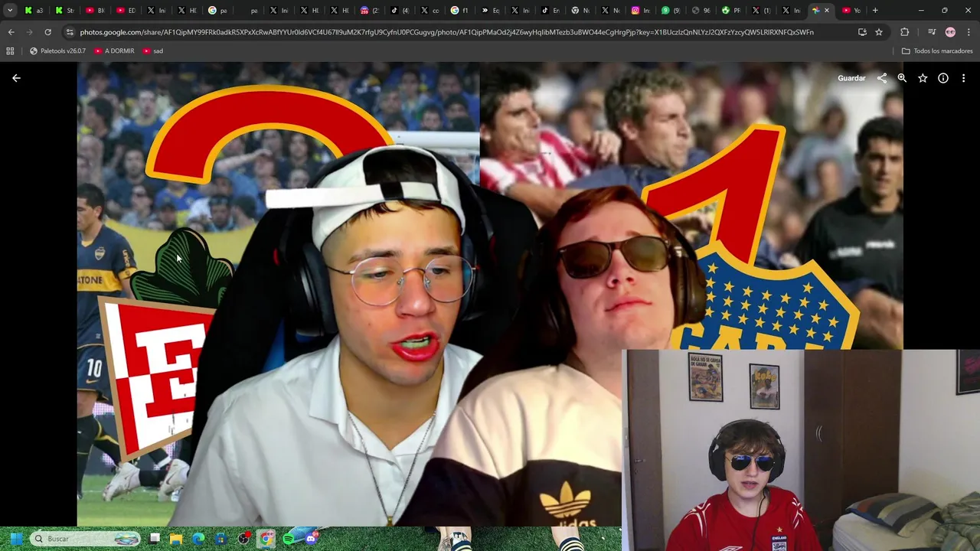Open Todos los marcadores folder
Viewport: 980px width, 551px height.
937,51
